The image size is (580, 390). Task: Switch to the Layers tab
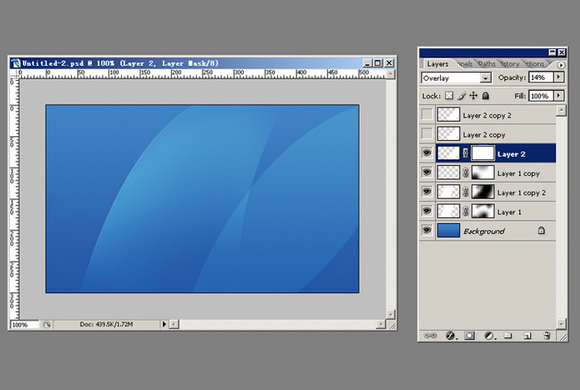pyautogui.click(x=438, y=64)
